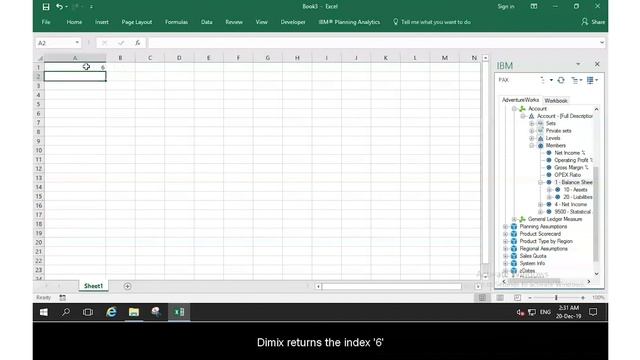Open Windows search from taskbar
The image size is (640, 360).
point(66,312)
